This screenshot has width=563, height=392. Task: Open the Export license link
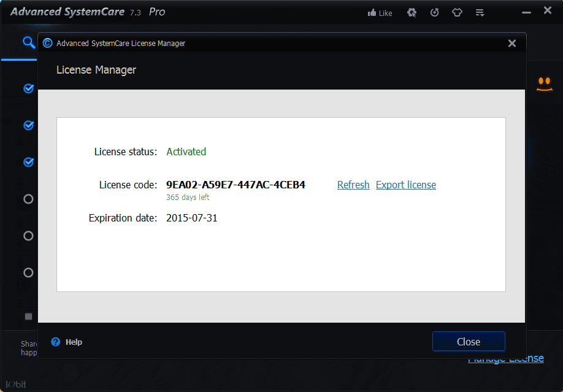click(x=405, y=185)
